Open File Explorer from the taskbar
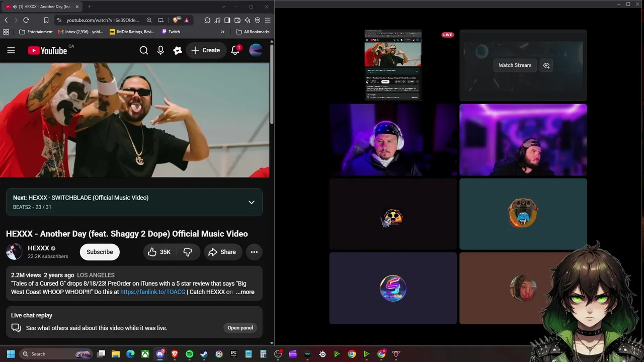This screenshot has height=362, width=644. point(116,354)
